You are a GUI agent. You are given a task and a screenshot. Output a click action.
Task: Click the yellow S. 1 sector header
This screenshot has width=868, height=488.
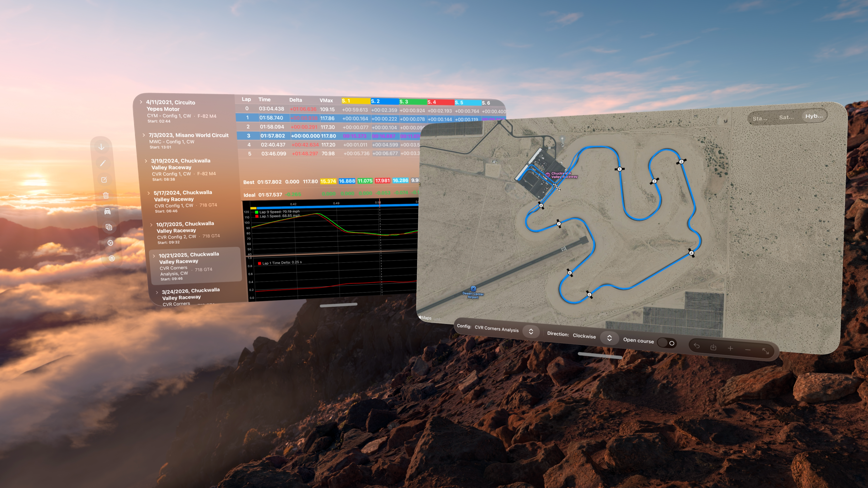(x=356, y=101)
